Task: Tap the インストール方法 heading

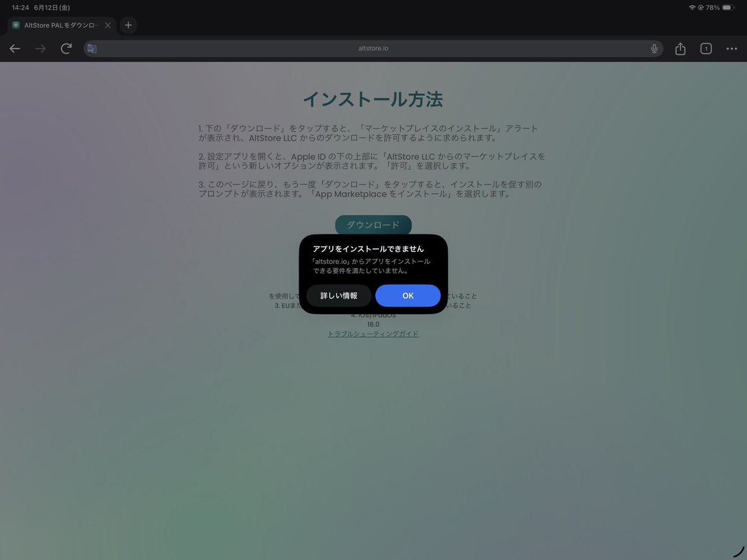Action: (373, 99)
